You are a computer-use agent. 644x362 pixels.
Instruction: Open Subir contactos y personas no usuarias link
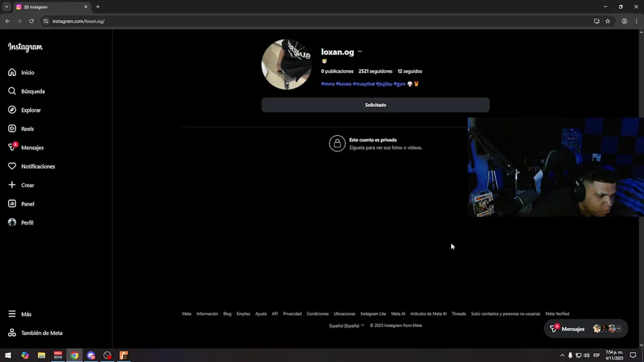point(506,314)
